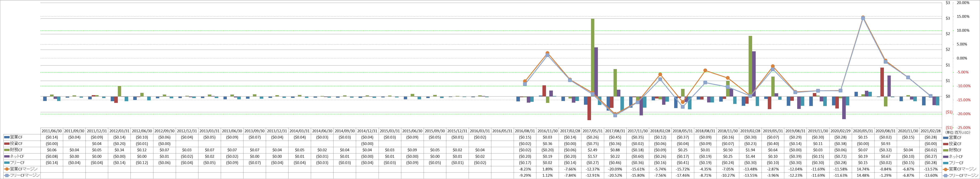Click the $0.88 財務CF cell for 2017/08/31

coord(615,150)
